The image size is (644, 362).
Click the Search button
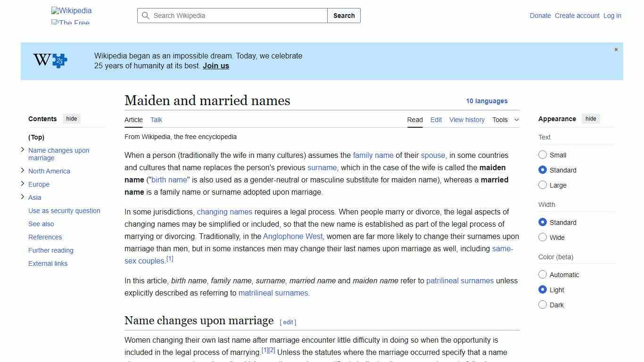coord(344,16)
